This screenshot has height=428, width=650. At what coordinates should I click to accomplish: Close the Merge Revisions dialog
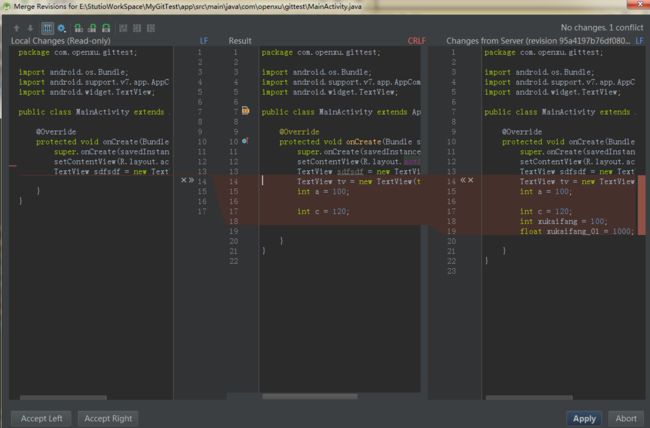(x=639, y=4)
